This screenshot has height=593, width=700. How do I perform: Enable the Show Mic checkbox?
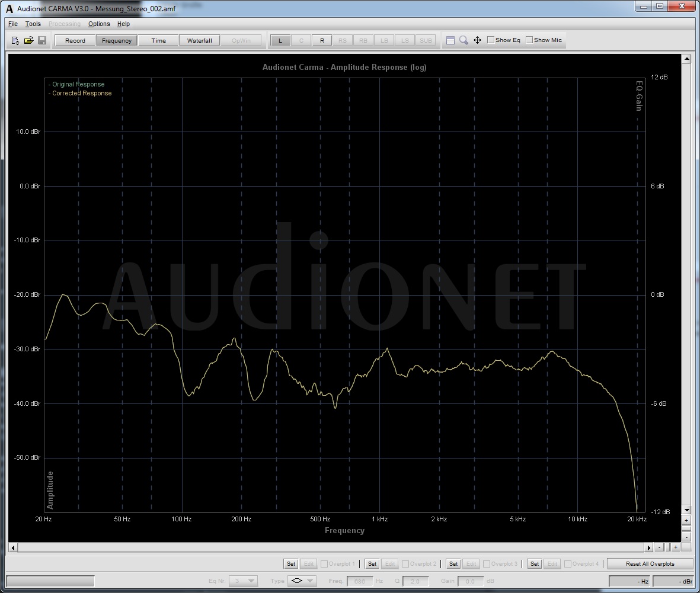pos(529,40)
